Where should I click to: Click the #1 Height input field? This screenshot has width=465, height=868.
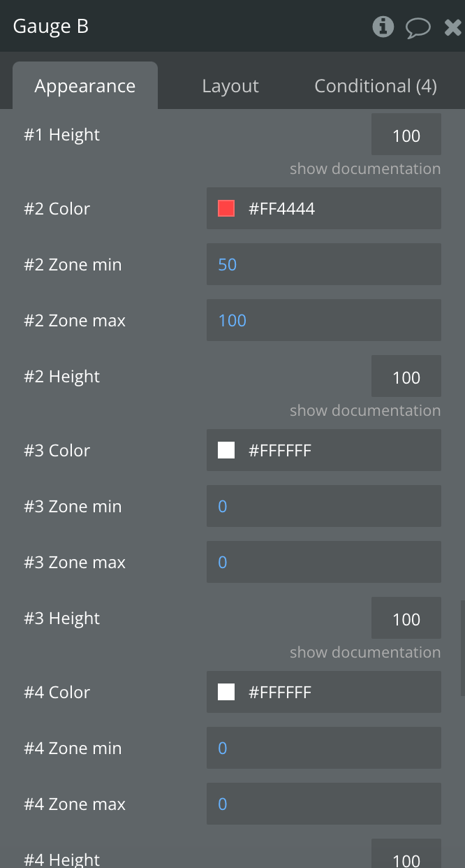(x=406, y=135)
